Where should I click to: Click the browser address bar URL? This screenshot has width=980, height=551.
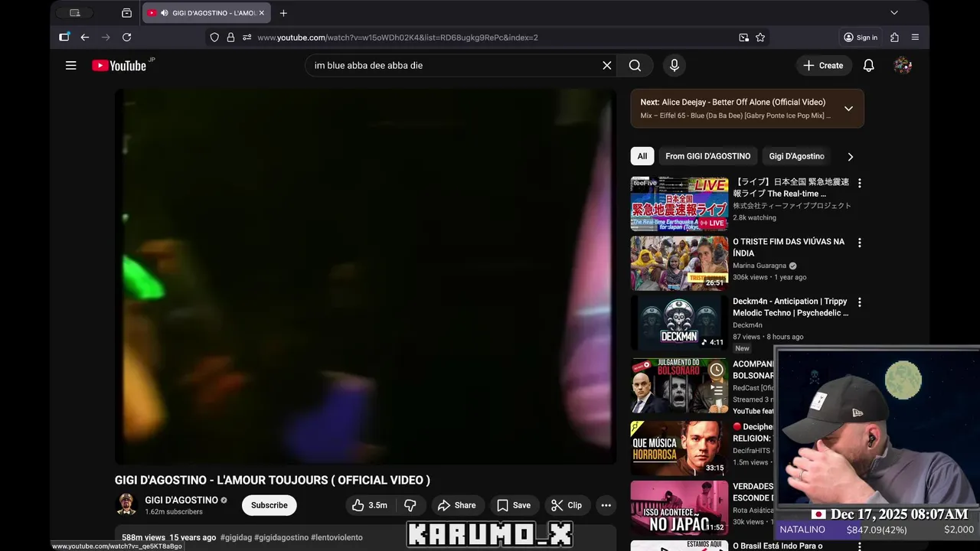pos(397,37)
